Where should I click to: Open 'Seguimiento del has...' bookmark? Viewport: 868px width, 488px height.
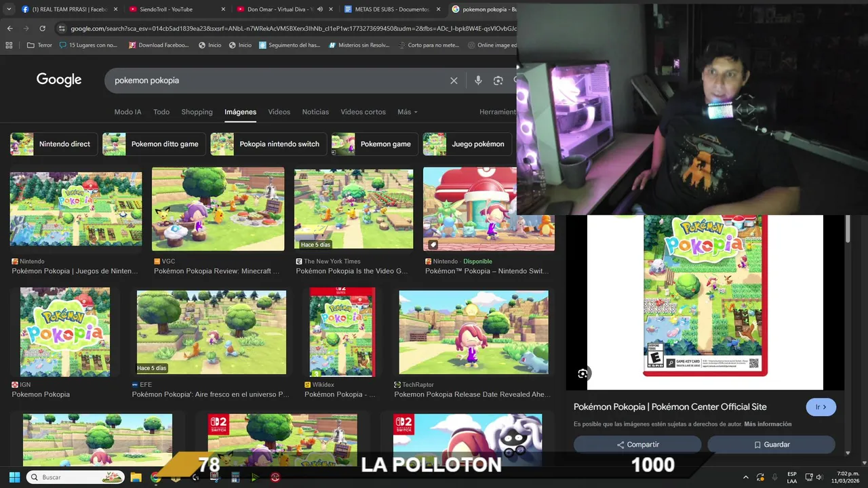click(290, 45)
